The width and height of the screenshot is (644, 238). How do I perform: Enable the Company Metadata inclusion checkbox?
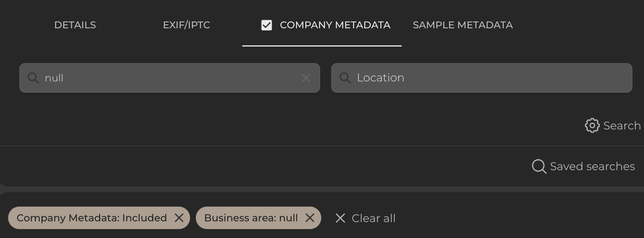[x=267, y=25]
